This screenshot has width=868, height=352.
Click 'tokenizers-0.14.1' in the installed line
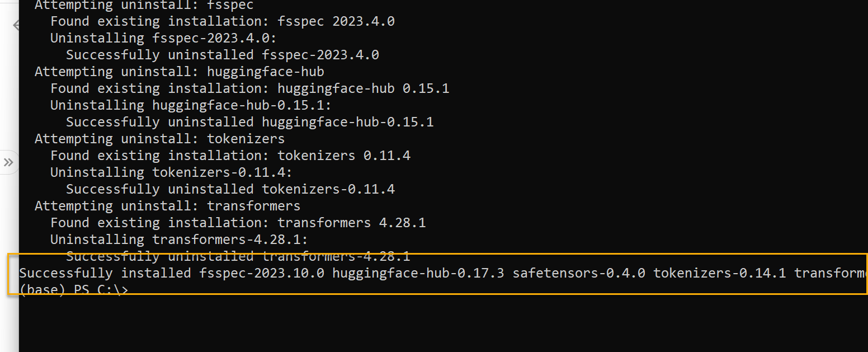(x=720, y=273)
